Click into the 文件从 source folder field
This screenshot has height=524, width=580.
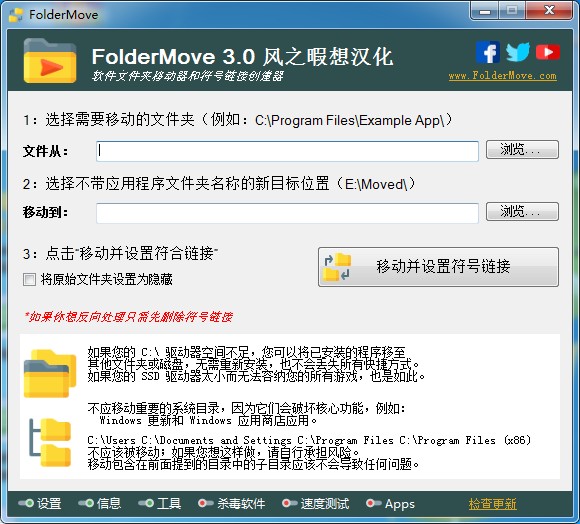287,151
